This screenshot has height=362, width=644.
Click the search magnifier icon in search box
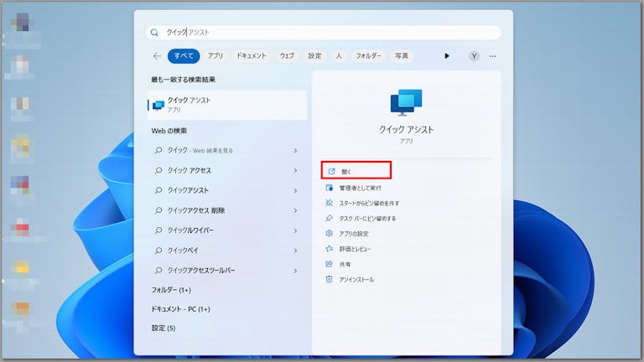click(x=154, y=33)
